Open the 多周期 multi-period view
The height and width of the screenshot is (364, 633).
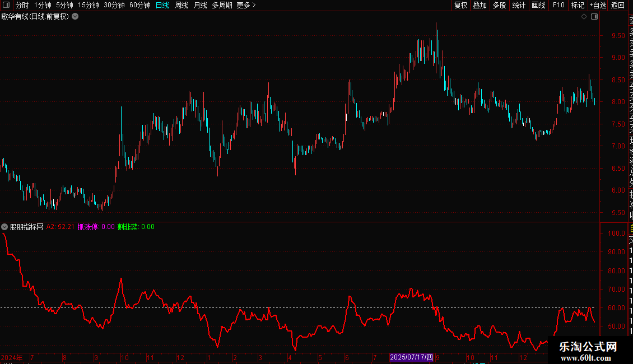[x=222, y=5]
